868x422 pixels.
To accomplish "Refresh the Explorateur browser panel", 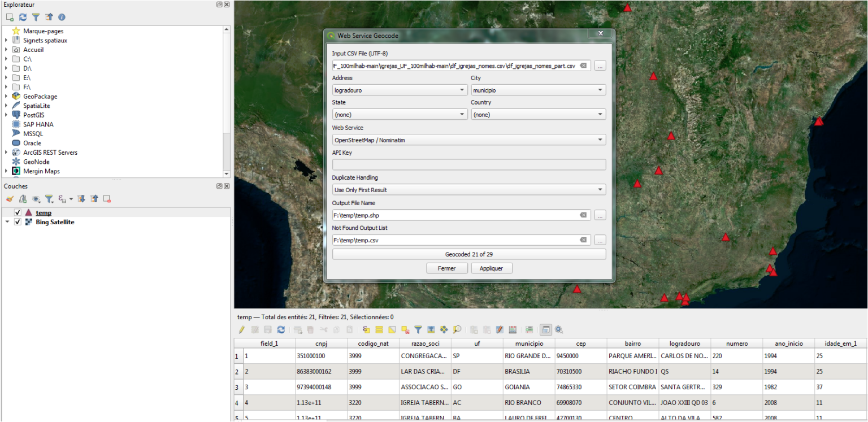I will [22, 17].
